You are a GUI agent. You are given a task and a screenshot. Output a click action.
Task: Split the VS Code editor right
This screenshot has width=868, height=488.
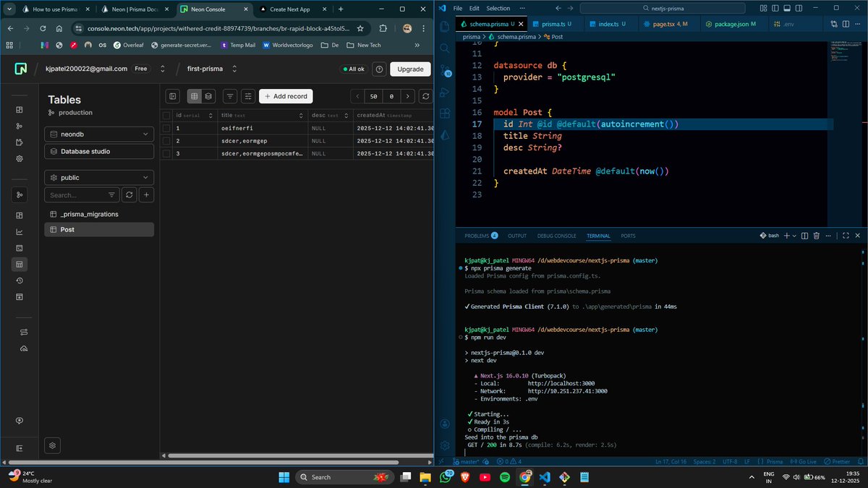click(846, 24)
